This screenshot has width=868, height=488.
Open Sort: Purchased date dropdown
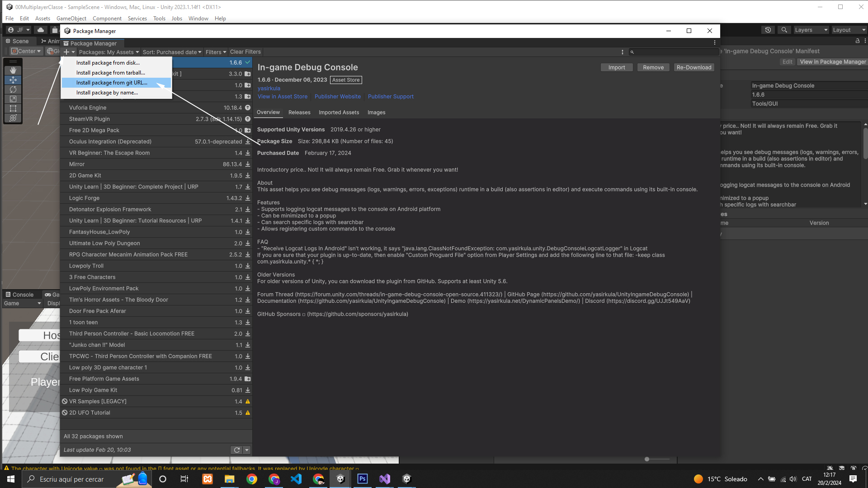pyautogui.click(x=172, y=52)
